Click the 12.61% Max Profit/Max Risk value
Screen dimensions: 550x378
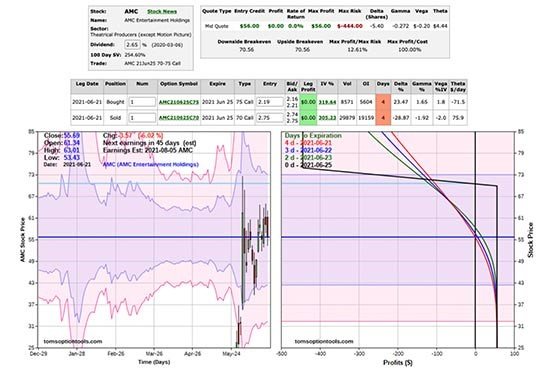357,50
